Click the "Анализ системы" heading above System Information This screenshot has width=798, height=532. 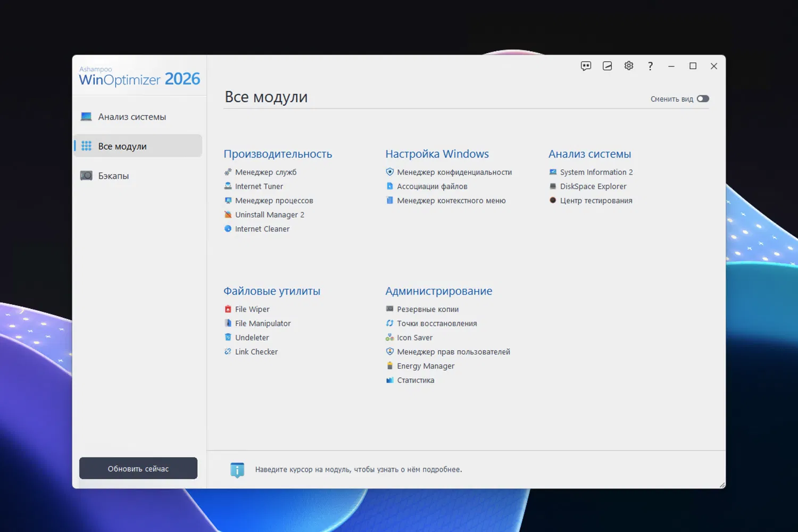pos(589,154)
